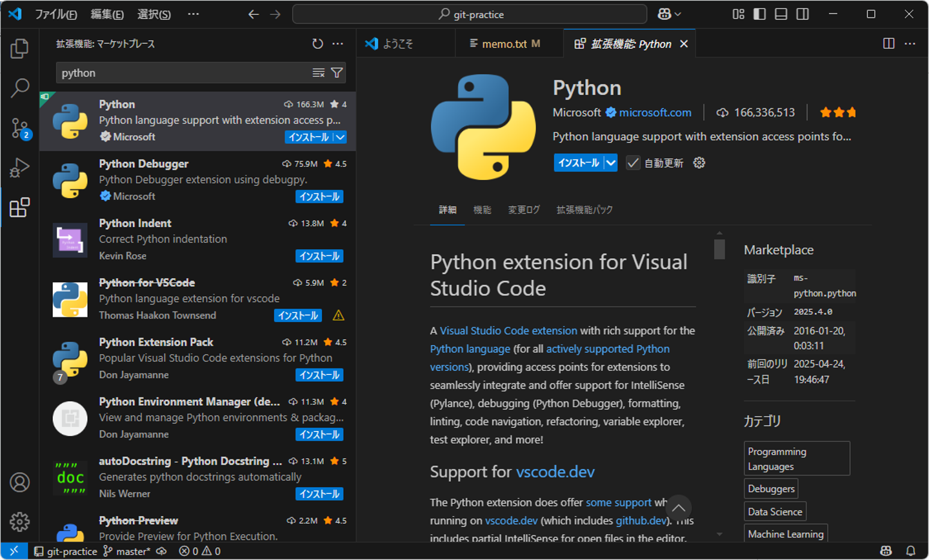929x560 pixels.
Task: Open the Explorer view in activity bar
Action: coord(19,48)
